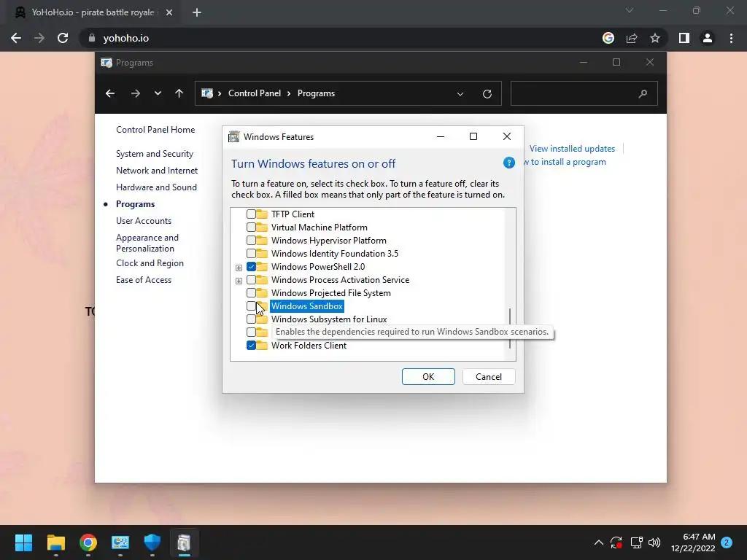Screen dimensions: 747x560
Task: Open Chrome three-dot menu
Action: pos(731,38)
